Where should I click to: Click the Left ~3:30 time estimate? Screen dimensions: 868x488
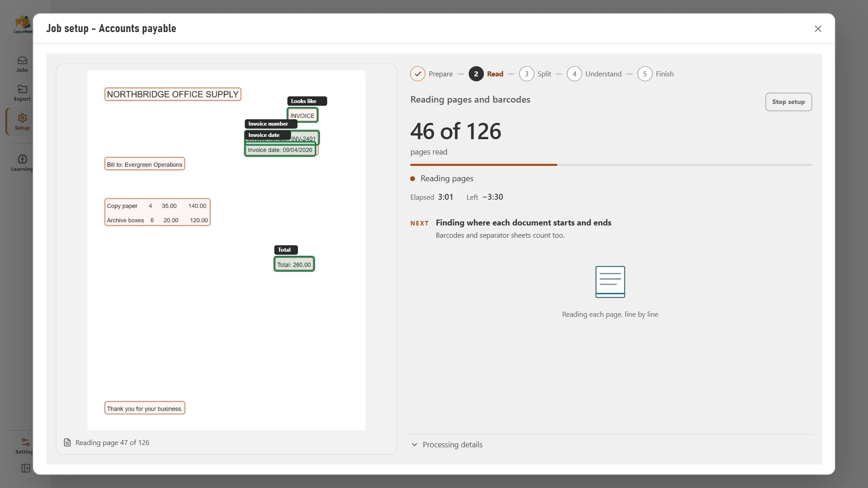click(x=485, y=197)
